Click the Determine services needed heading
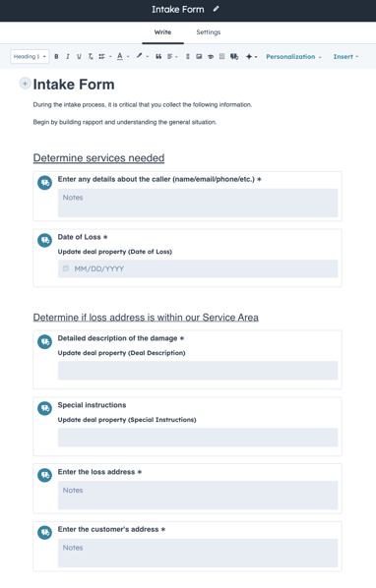This screenshot has width=376, height=588. pyautogui.click(x=98, y=158)
